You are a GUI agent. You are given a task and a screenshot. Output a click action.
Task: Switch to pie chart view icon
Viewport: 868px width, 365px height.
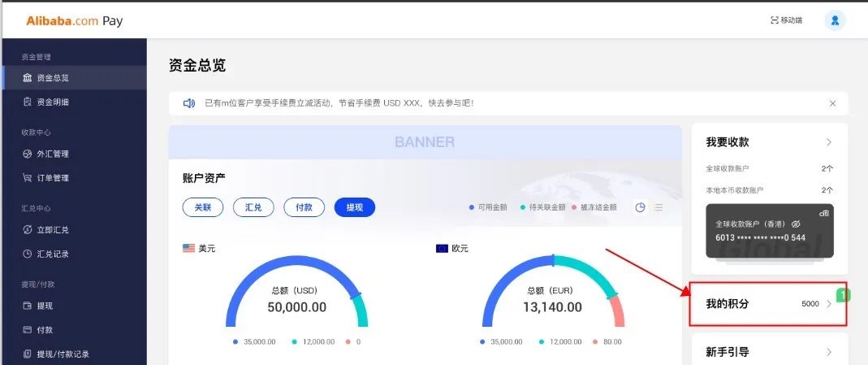click(x=640, y=207)
